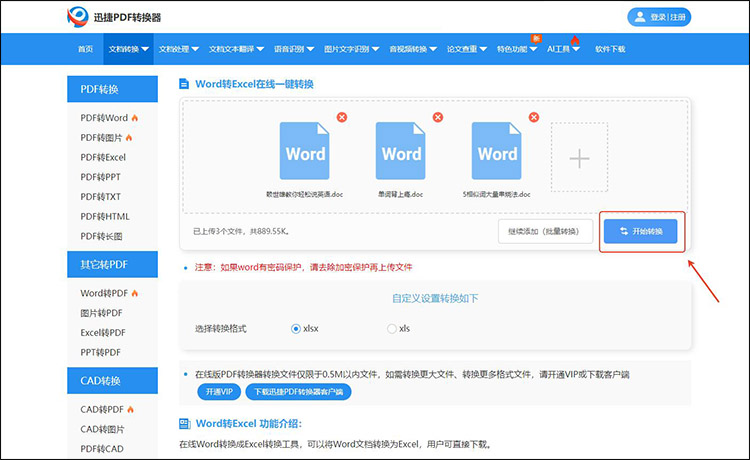Image resolution: width=750 pixels, height=460 pixels.
Task: Expand the 特色功能 nav dropdown
Action: click(x=517, y=49)
